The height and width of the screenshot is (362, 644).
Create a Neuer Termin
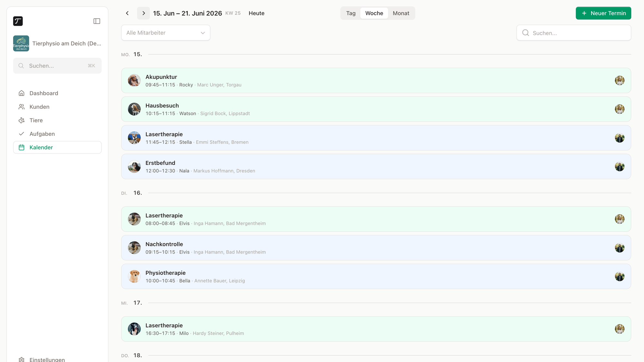pyautogui.click(x=603, y=13)
